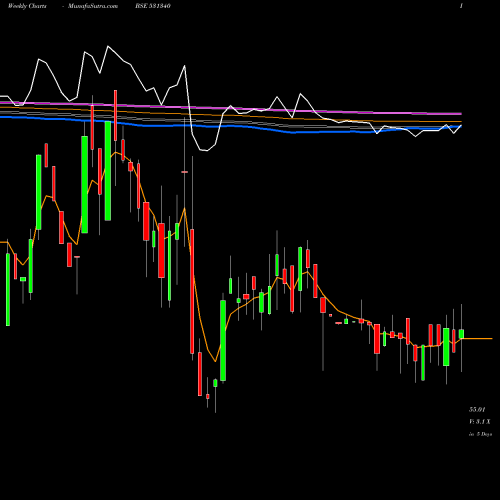500x500 pixels.
Task: Click the 'in 5 Days' label
Action: pos(480,434)
